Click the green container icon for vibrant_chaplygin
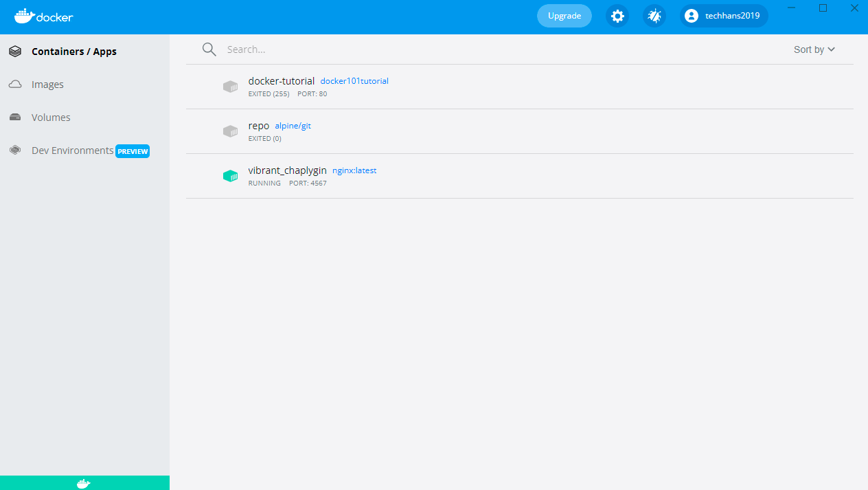This screenshot has width=868, height=490. 230,176
